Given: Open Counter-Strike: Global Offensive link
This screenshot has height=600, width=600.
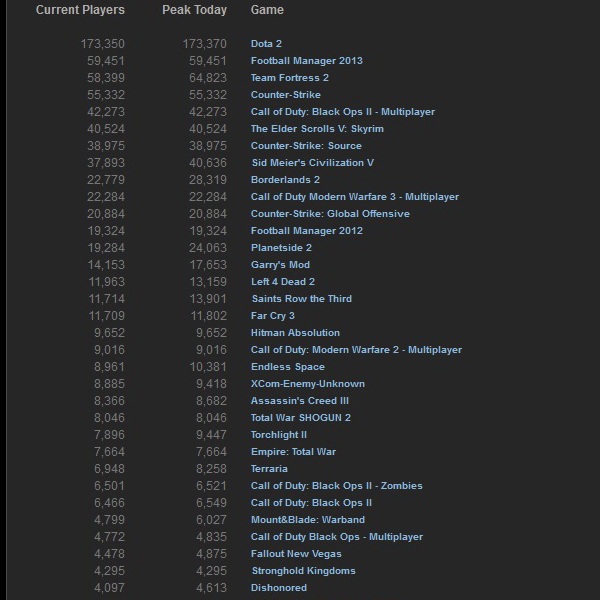Looking at the screenshot, I should [330, 214].
